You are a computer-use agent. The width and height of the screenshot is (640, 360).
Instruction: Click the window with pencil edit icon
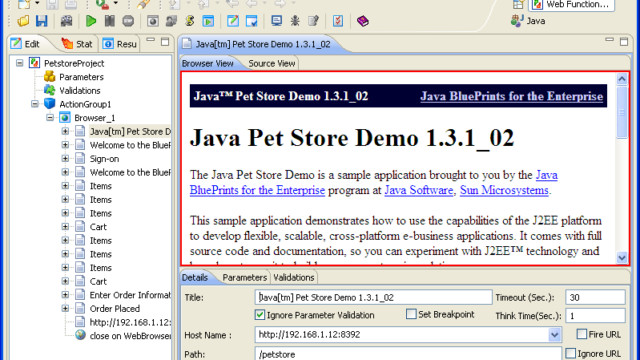(233, 21)
